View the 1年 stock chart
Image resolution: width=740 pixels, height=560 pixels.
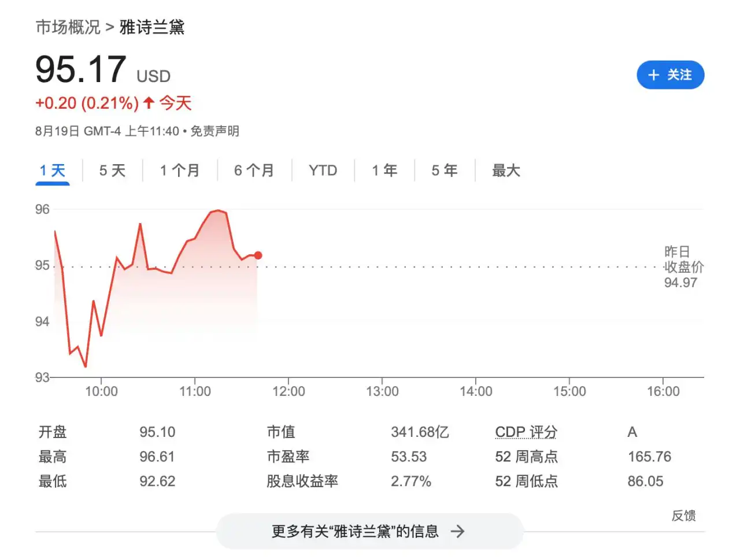pyautogui.click(x=384, y=170)
